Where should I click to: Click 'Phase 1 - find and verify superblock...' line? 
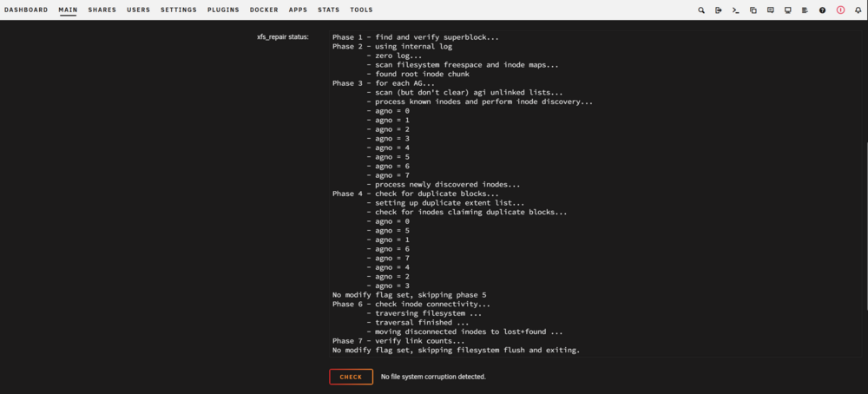pyautogui.click(x=416, y=37)
